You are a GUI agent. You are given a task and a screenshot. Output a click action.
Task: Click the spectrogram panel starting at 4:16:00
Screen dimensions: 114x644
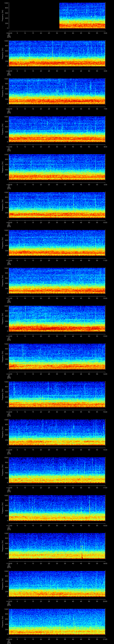[57, 470]
